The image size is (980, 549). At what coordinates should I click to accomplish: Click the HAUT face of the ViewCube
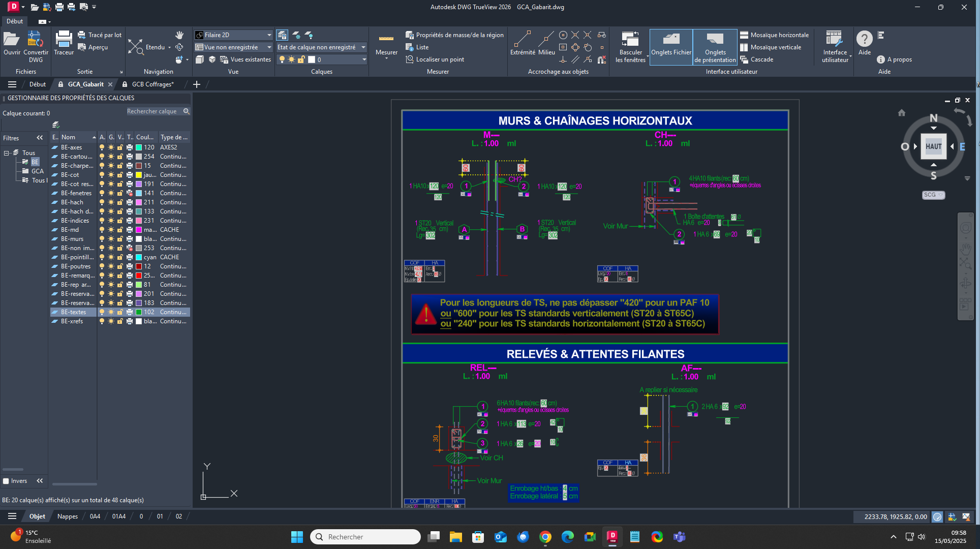(x=933, y=146)
